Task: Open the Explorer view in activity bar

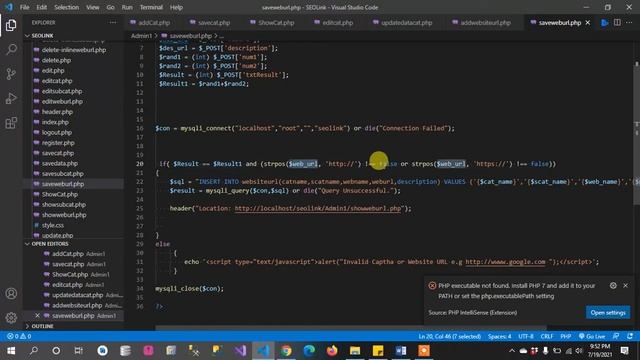Action: (x=11, y=25)
